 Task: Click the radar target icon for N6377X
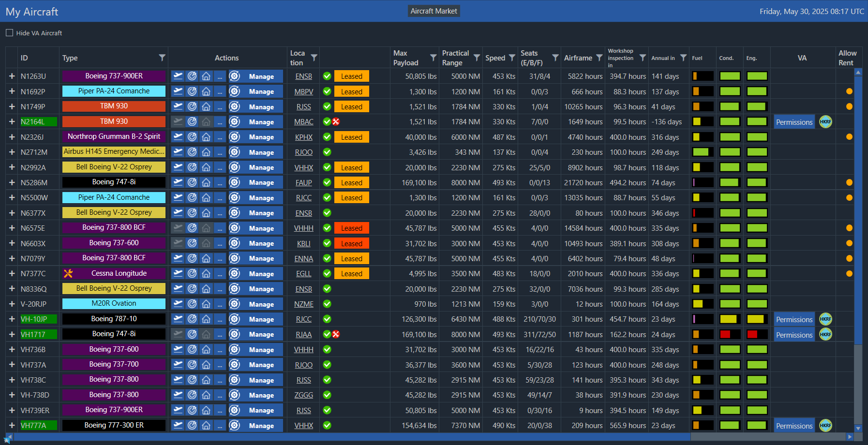(x=192, y=213)
